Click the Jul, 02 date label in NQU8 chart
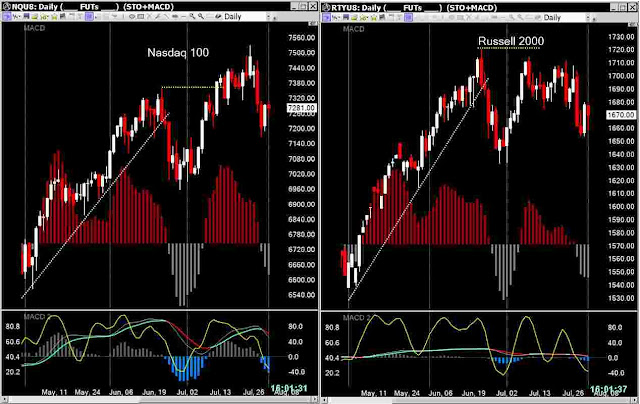640x404 pixels. [187, 392]
